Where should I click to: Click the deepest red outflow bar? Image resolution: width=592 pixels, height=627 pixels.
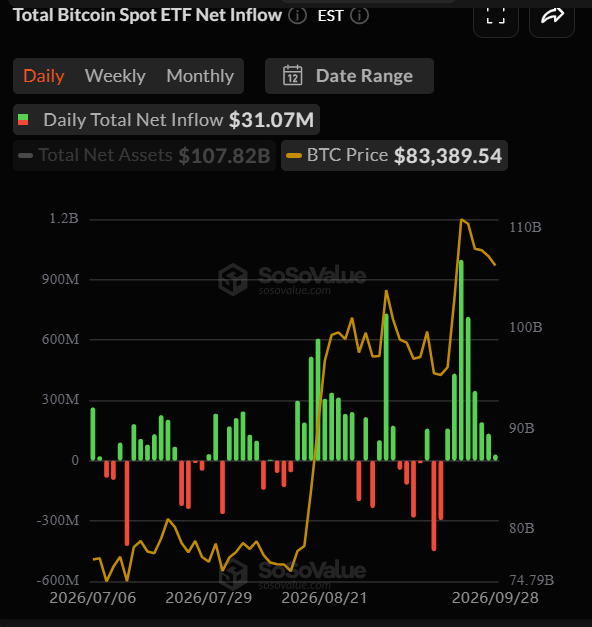click(x=434, y=505)
